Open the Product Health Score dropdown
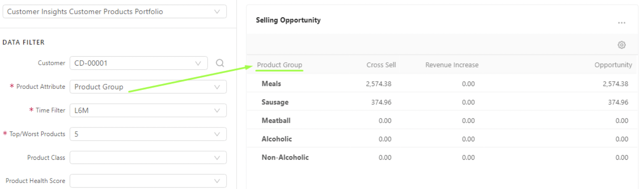This screenshot has height=189, width=644. click(x=148, y=181)
